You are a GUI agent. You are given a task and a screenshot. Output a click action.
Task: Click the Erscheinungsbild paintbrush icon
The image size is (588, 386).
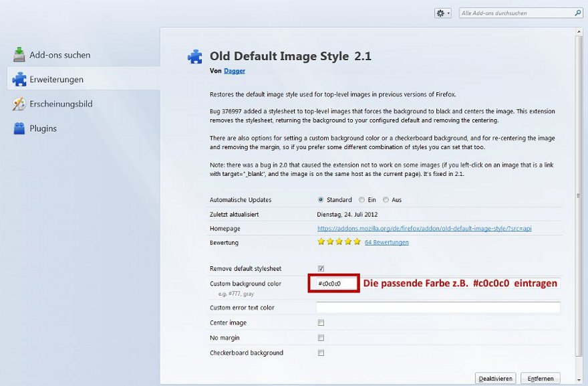coord(19,104)
